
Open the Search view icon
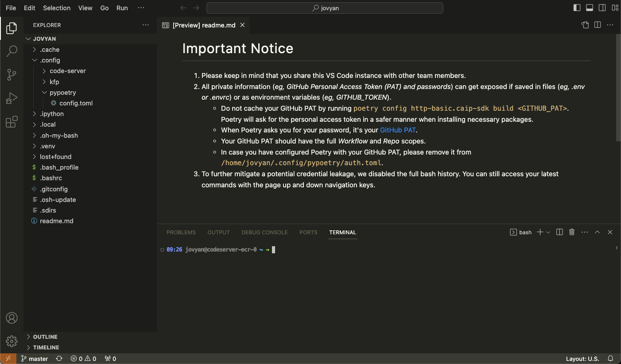pyautogui.click(x=12, y=51)
